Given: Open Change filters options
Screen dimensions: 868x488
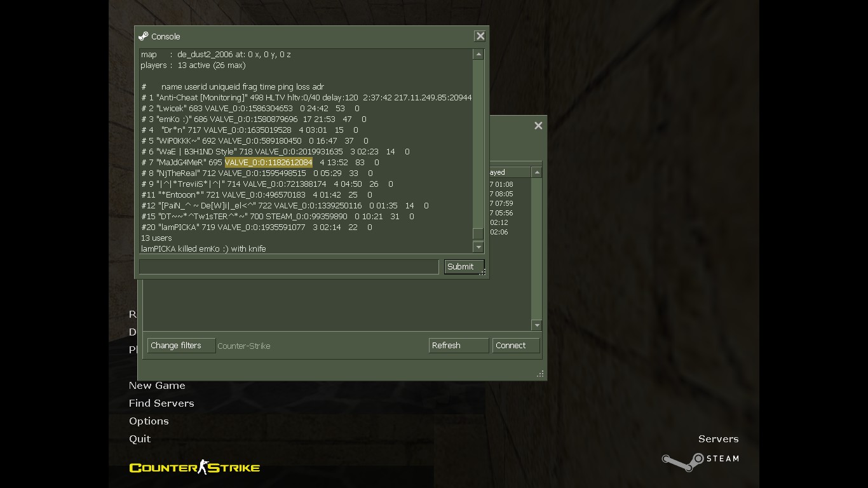Looking at the screenshot, I should coord(181,346).
